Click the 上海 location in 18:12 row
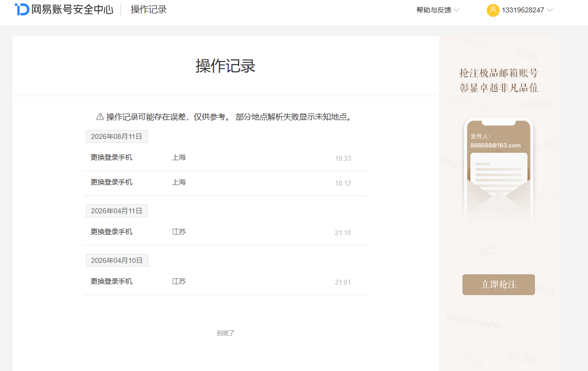This screenshot has height=371, width=588. [x=179, y=183]
